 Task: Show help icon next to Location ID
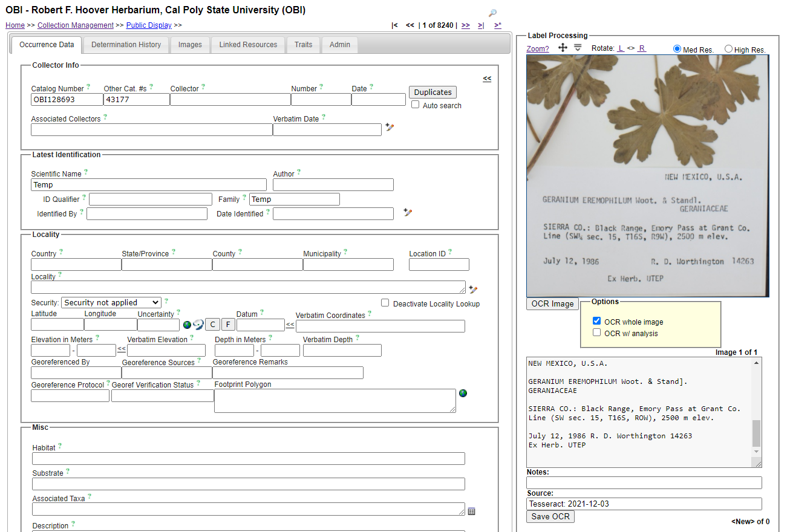450,252
